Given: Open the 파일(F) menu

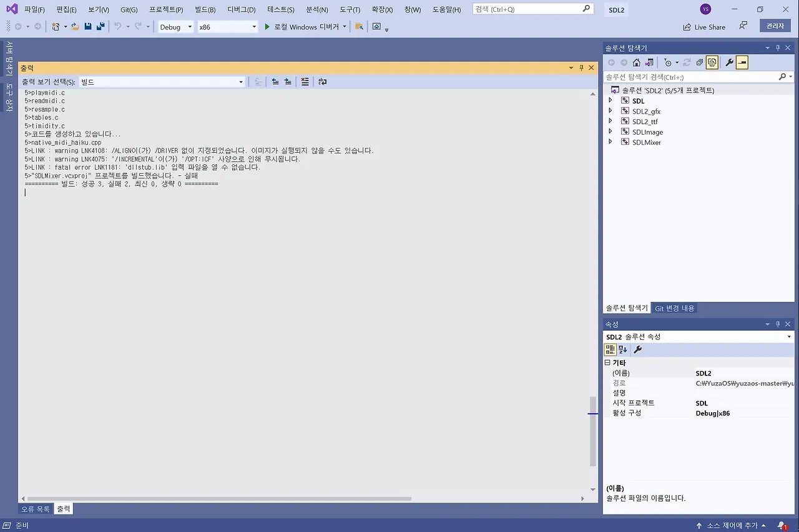Looking at the screenshot, I should click(x=34, y=9).
